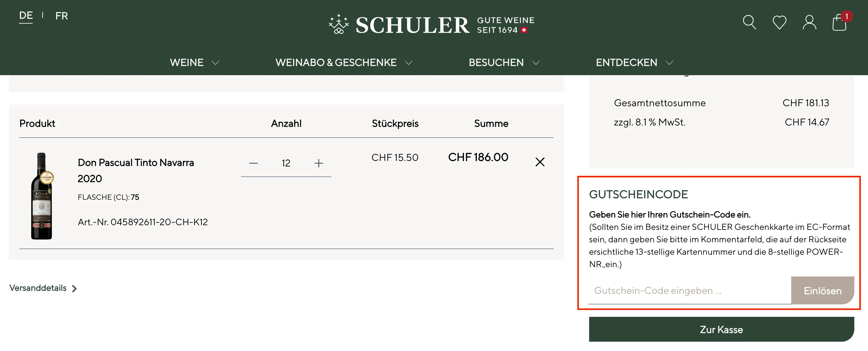Open the account icon
The height and width of the screenshot is (351, 868).
(809, 22)
